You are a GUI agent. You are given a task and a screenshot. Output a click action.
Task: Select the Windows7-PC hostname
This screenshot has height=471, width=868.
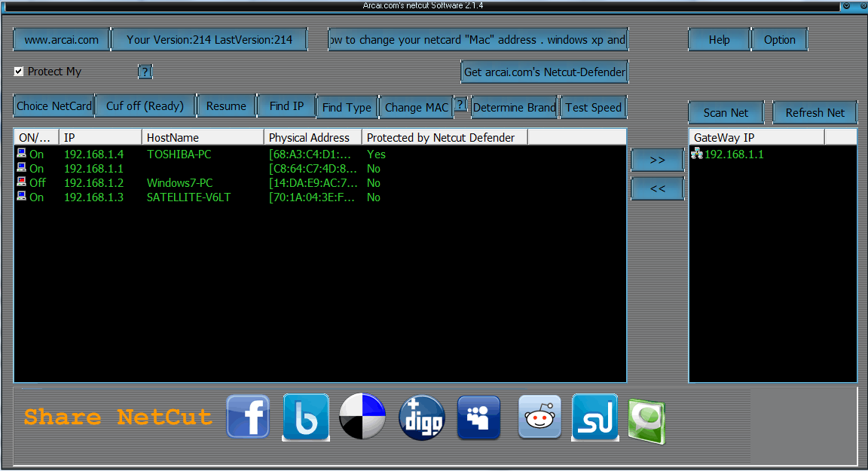point(180,183)
